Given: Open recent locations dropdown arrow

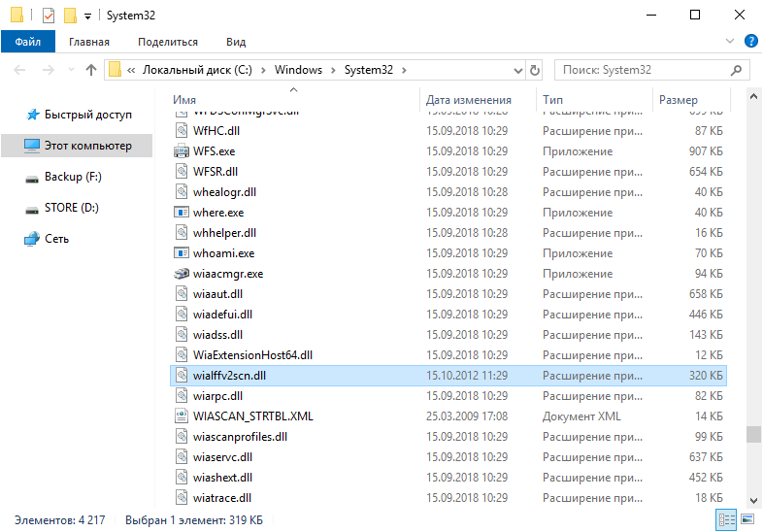Looking at the screenshot, I should 71,70.
